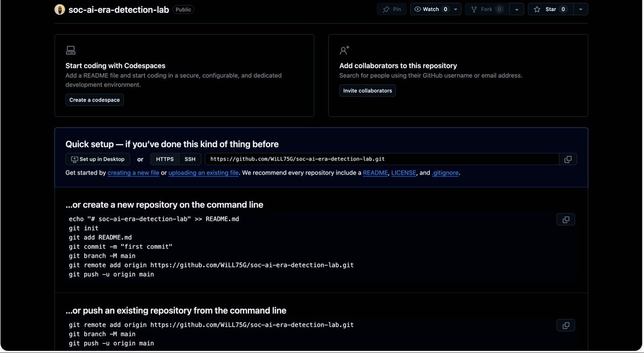The image size is (644, 353).
Task: Click the Fork button
Action: (487, 9)
